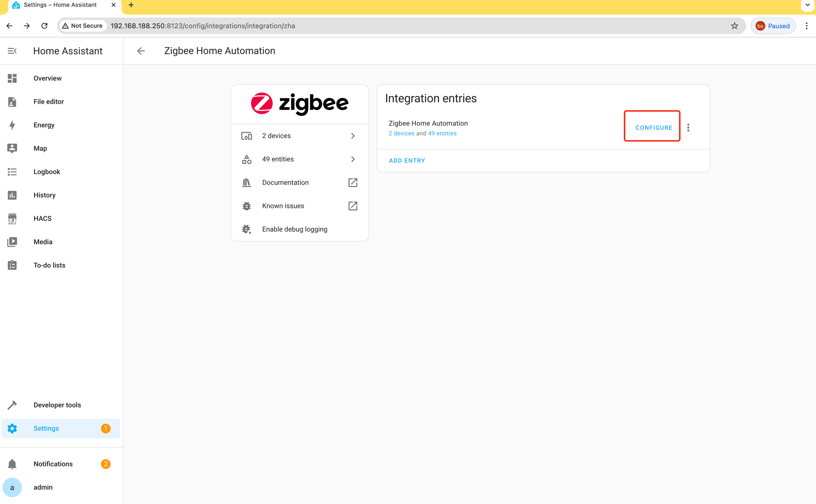Expand the 2 devices row chevron

click(x=353, y=136)
